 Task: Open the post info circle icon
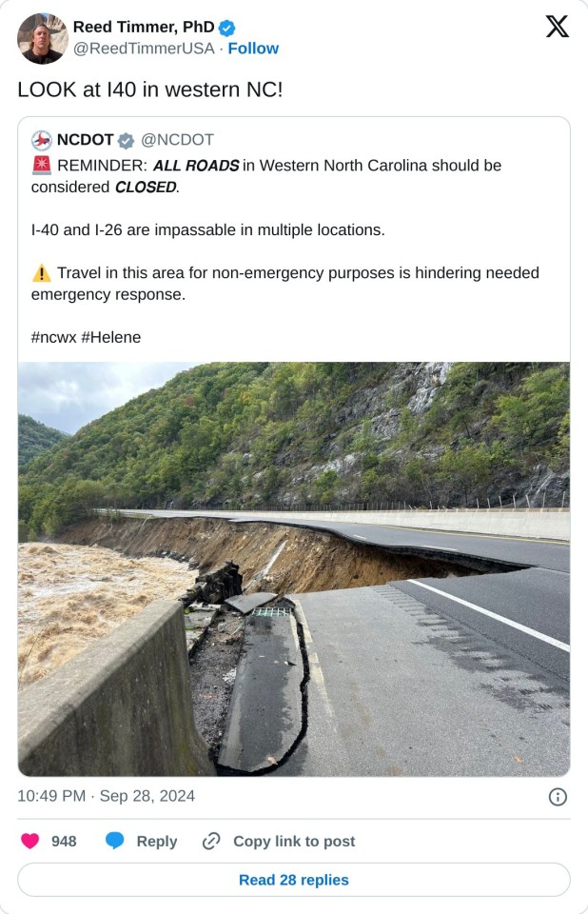pos(558,797)
